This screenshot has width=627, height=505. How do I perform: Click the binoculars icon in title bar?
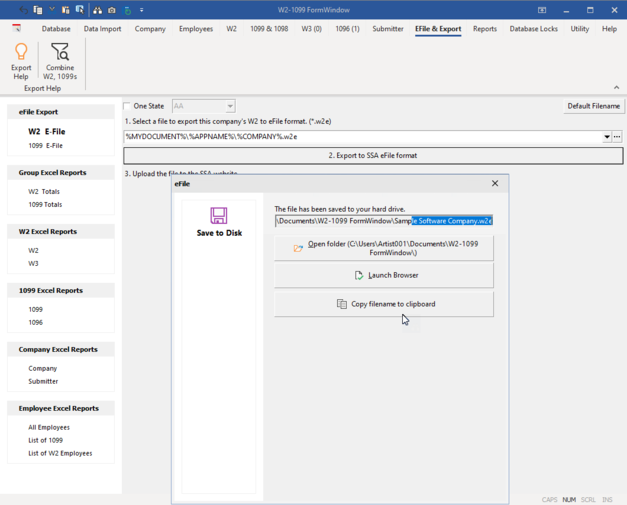[97, 10]
